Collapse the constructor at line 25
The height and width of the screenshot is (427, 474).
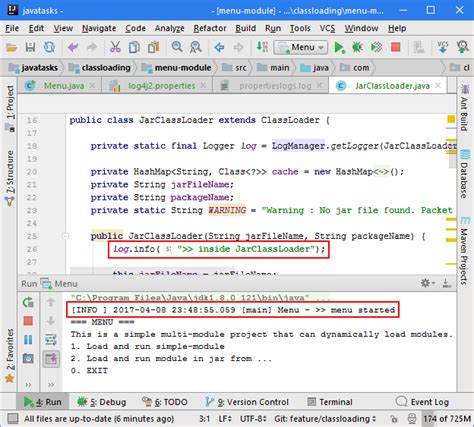point(66,236)
